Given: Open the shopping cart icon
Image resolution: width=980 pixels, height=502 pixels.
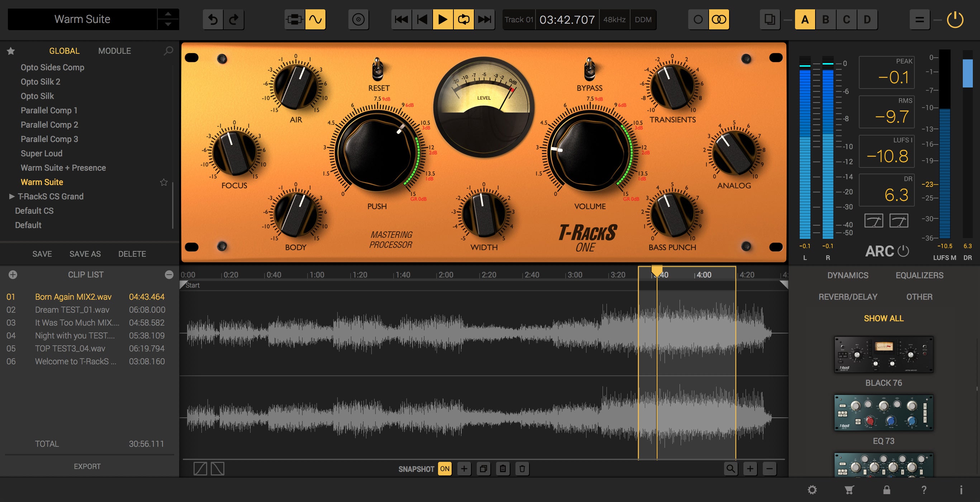Looking at the screenshot, I should [849, 490].
